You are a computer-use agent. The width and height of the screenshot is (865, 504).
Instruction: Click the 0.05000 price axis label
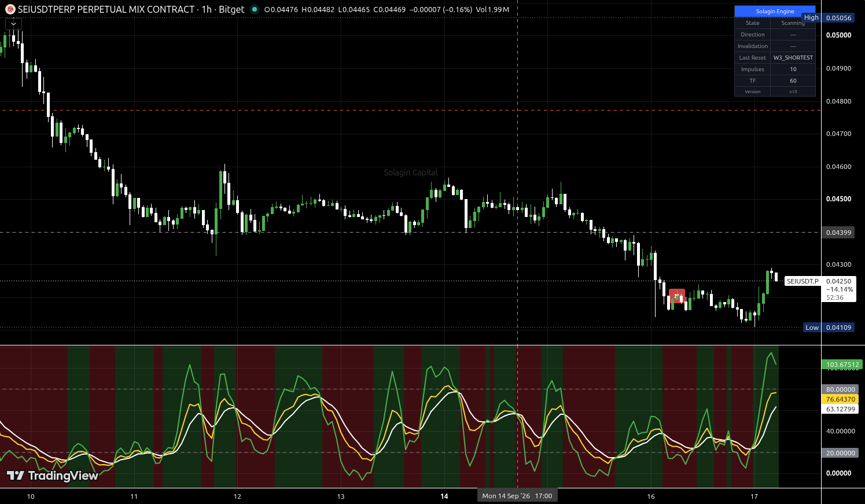tap(838, 35)
